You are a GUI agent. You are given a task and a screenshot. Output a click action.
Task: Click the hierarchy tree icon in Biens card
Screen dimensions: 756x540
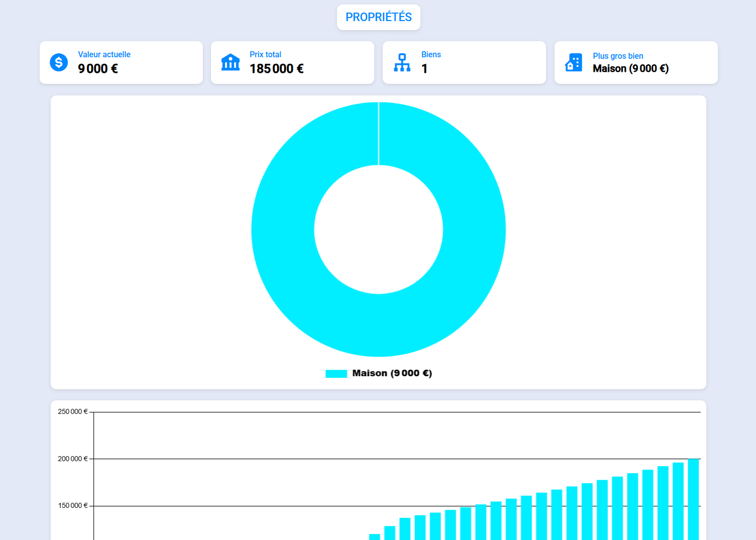click(402, 62)
